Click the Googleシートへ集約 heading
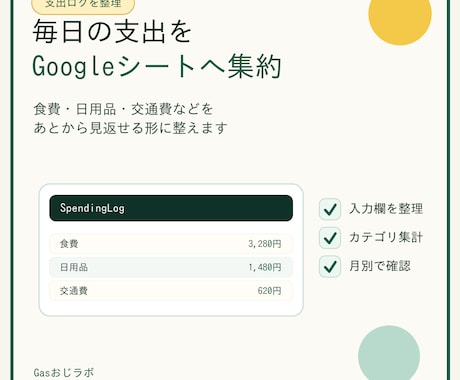Image resolution: width=460 pixels, height=380 pixels. [x=157, y=67]
